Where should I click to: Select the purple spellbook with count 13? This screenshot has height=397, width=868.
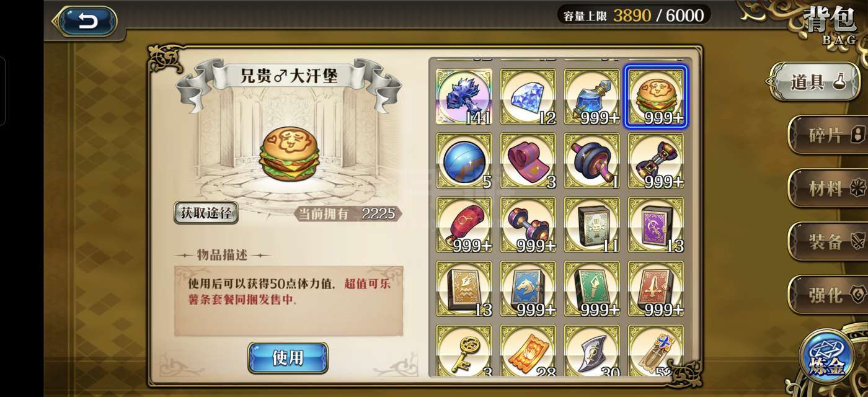[x=656, y=225]
